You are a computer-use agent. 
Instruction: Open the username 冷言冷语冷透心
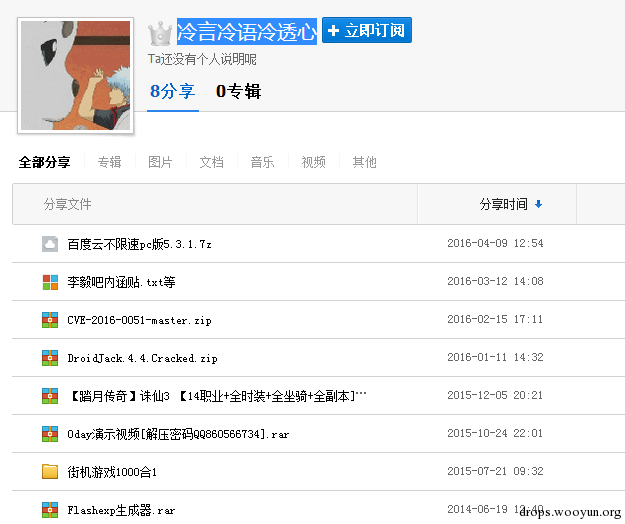point(247,31)
